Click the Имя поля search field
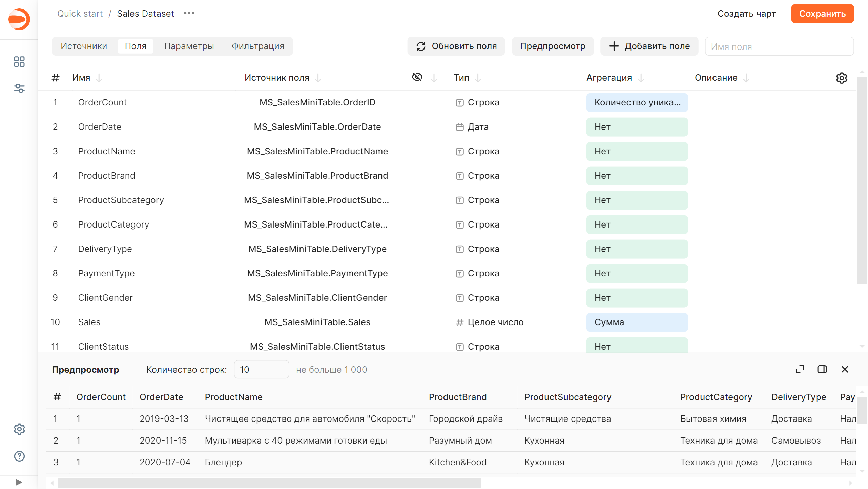This screenshot has height=489, width=868. [x=779, y=46]
